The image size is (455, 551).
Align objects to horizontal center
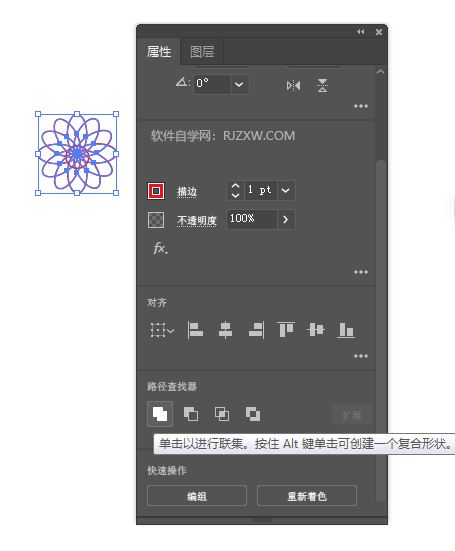pyautogui.click(x=225, y=330)
